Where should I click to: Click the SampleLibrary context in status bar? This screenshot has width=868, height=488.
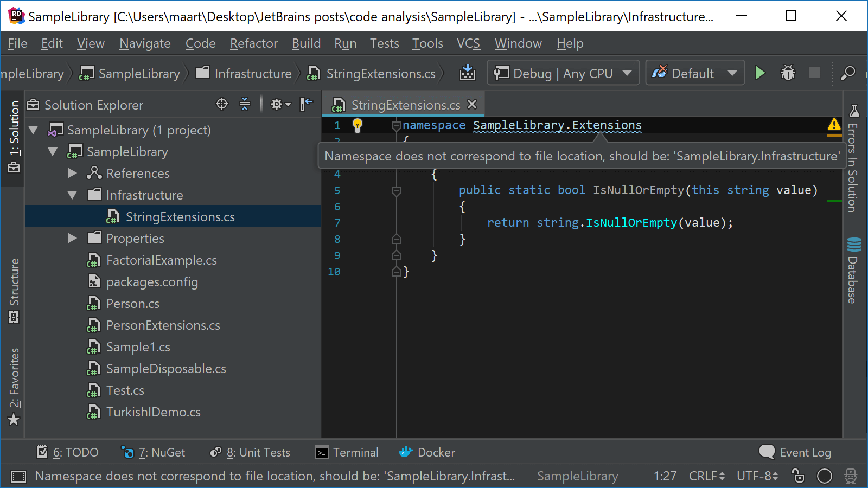[x=577, y=476]
